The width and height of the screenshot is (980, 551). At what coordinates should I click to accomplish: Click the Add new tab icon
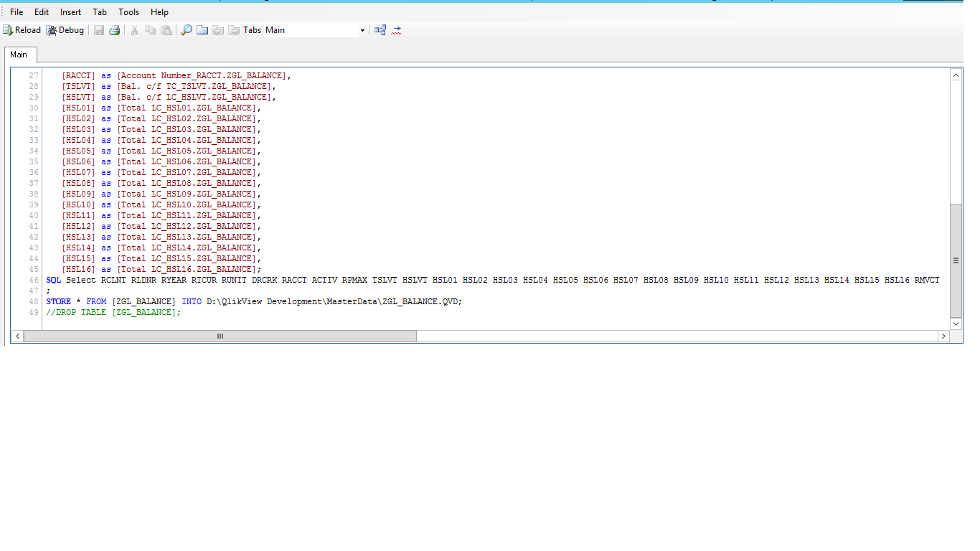coord(202,30)
